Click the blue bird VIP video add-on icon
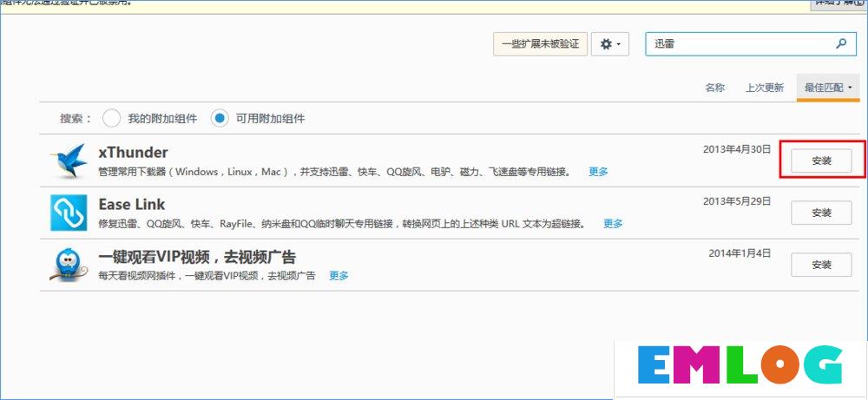 69,265
